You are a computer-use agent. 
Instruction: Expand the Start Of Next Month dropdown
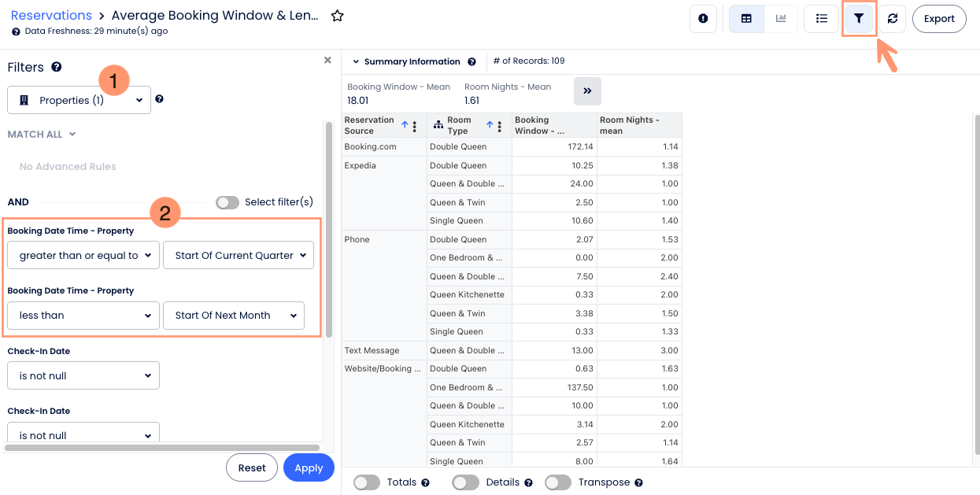coord(233,315)
